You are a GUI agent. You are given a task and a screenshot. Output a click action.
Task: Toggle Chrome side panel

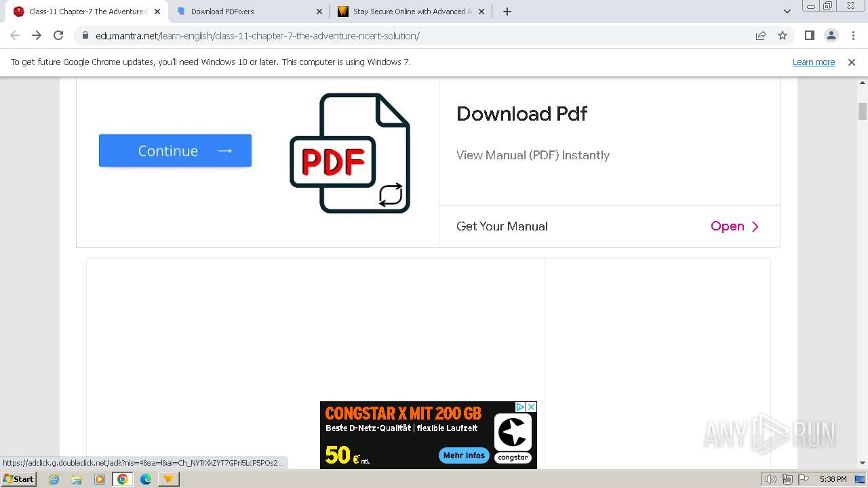tap(809, 35)
